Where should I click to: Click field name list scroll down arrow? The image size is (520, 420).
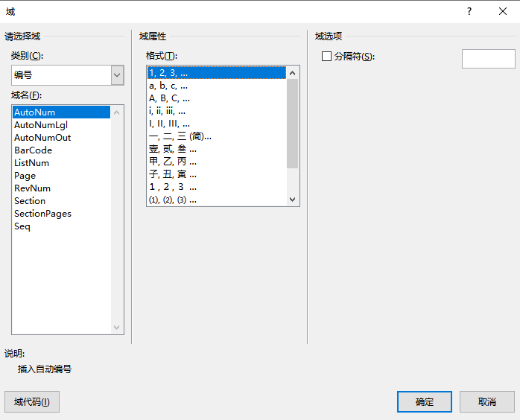pos(117,327)
